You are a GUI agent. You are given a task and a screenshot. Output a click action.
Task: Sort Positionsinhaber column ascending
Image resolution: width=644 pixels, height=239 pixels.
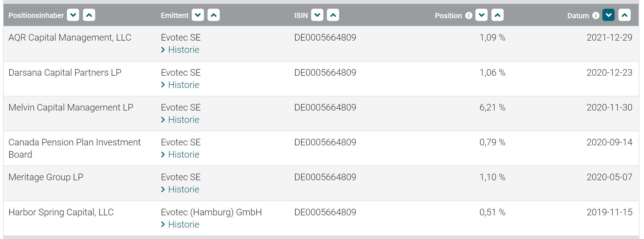click(89, 15)
